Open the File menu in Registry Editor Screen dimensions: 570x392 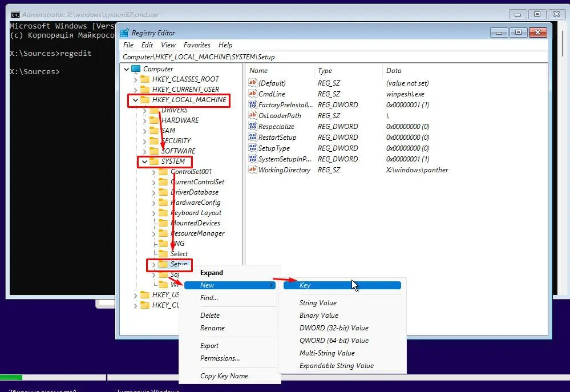point(128,45)
